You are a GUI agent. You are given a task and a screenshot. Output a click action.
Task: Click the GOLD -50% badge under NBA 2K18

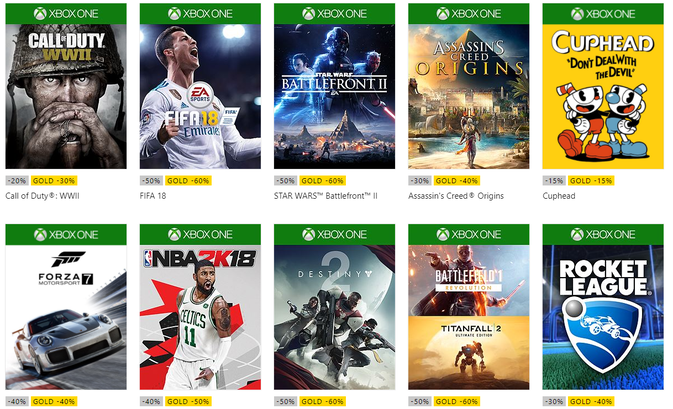(x=188, y=402)
